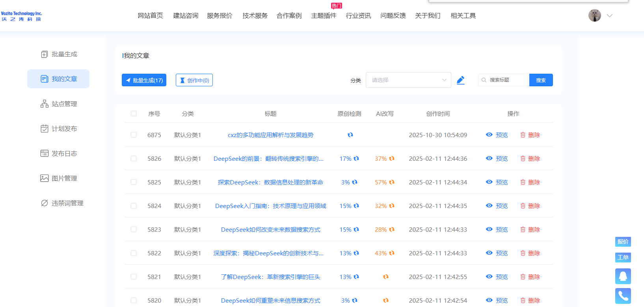Screen dimensions: 644x307
Task: Click the orange AI rewrite icon for row 5820
Action: pos(386,300)
